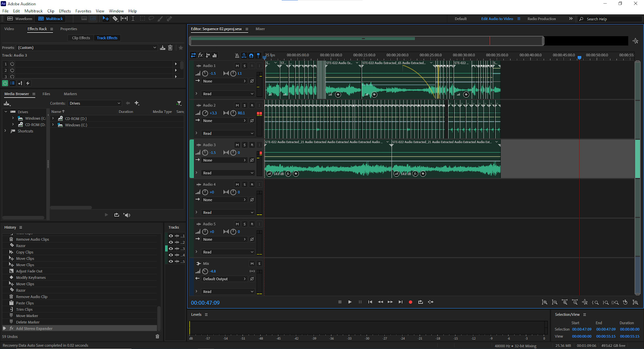Adjust Audio 1 volume knob

(x=205, y=74)
